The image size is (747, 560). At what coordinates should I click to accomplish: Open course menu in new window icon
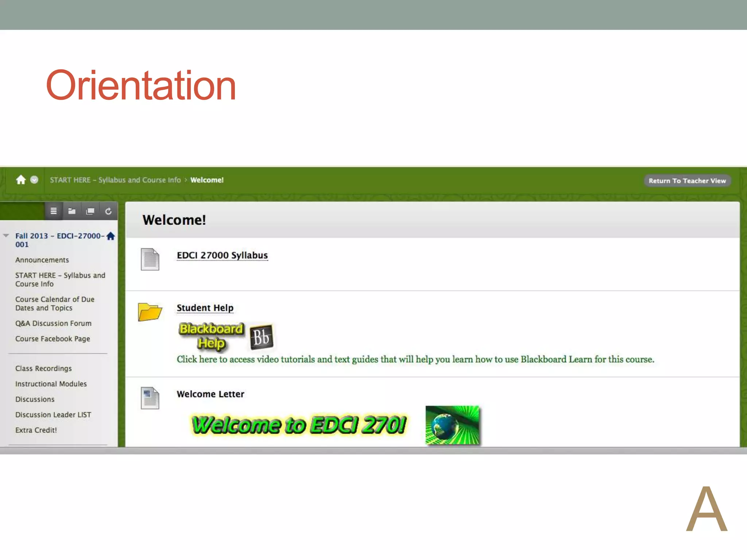coord(90,211)
